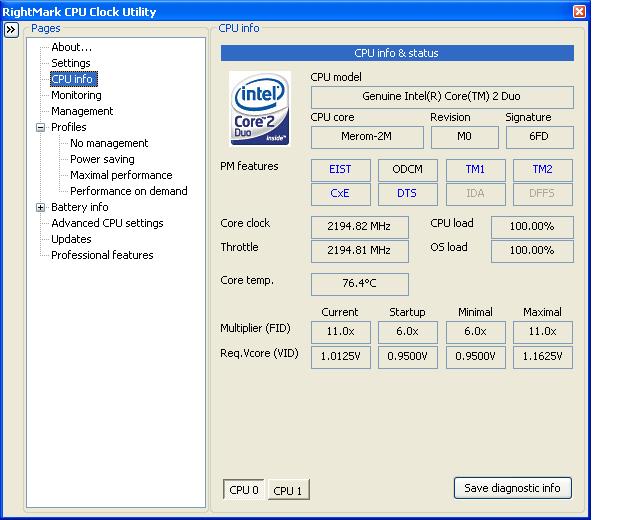
Task: Click the grayed DFFS feature box
Action: [x=542, y=194]
